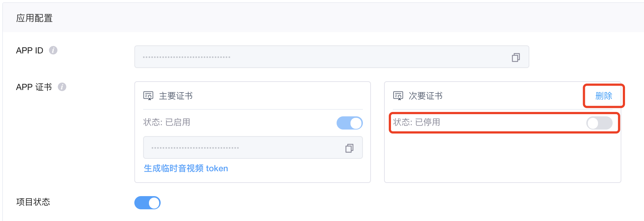The width and height of the screenshot is (644, 221).
Task: Copy the APP ID value
Action: [x=515, y=57]
